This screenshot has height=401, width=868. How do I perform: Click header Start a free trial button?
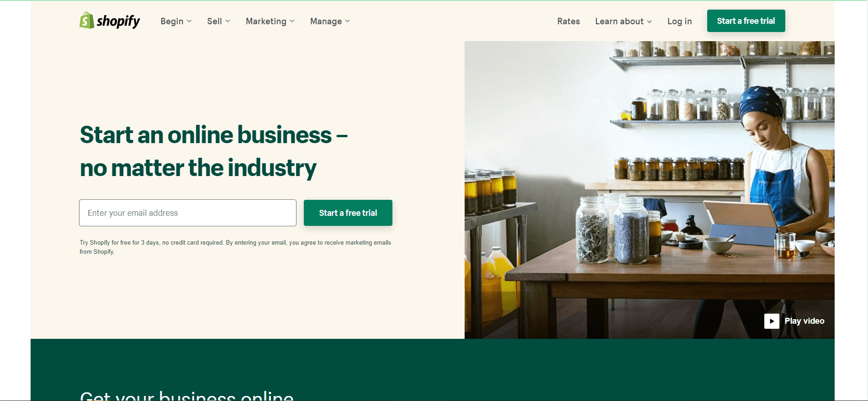click(x=746, y=21)
